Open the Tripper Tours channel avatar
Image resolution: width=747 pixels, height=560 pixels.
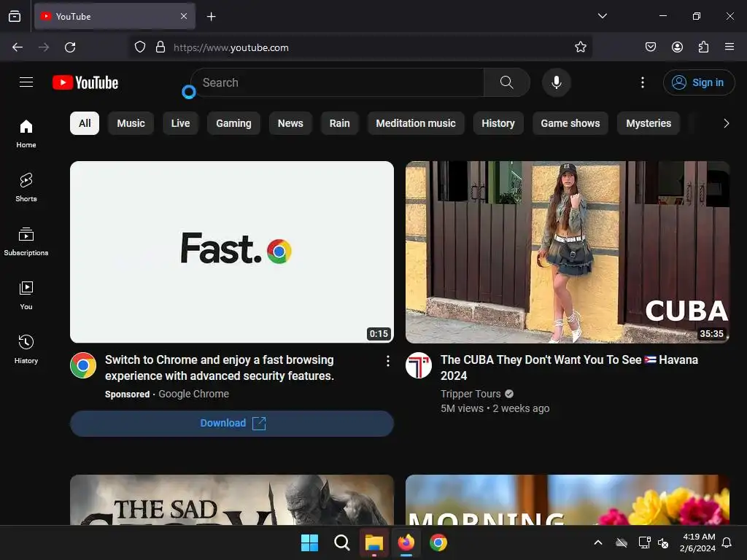click(x=419, y=365)
